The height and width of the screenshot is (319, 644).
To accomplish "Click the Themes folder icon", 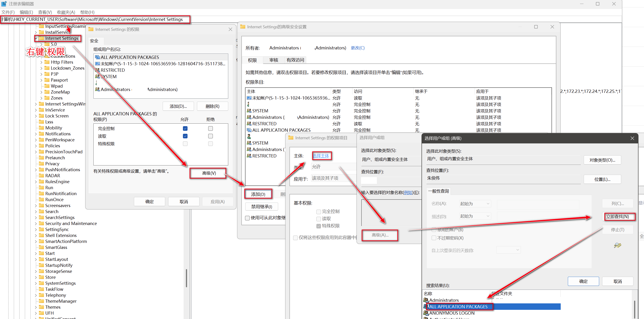I will coord(41,307).
